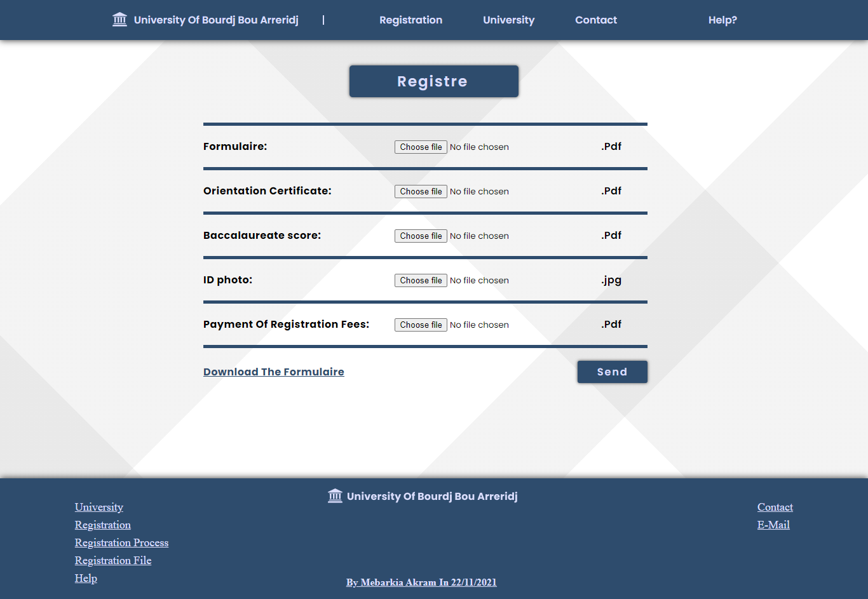Click Payment Of Registration Fees: label

(x=286, y=324)
